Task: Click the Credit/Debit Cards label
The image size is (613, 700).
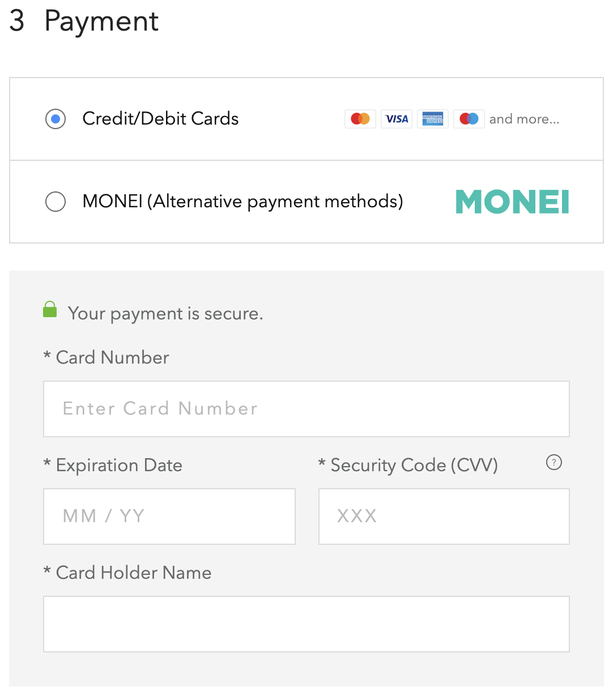Action: pyautogui.click(x=160, y=118)
